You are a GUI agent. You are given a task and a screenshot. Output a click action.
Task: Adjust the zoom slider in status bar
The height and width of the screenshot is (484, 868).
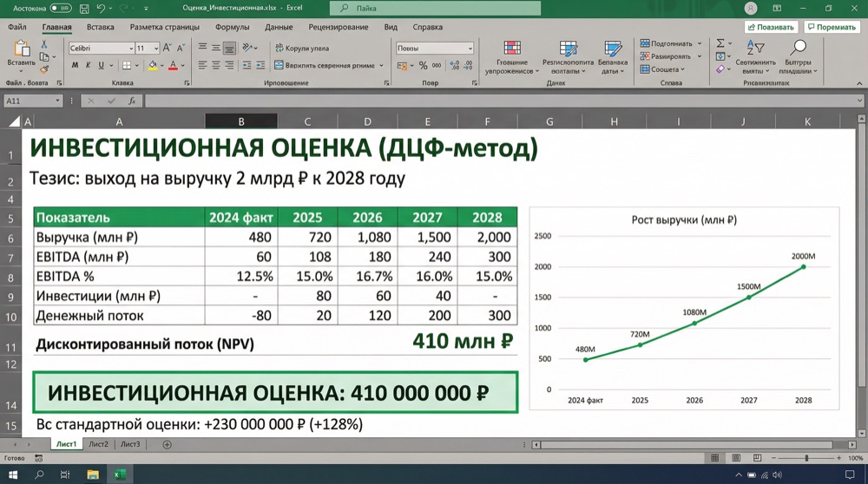coord(806,458)
